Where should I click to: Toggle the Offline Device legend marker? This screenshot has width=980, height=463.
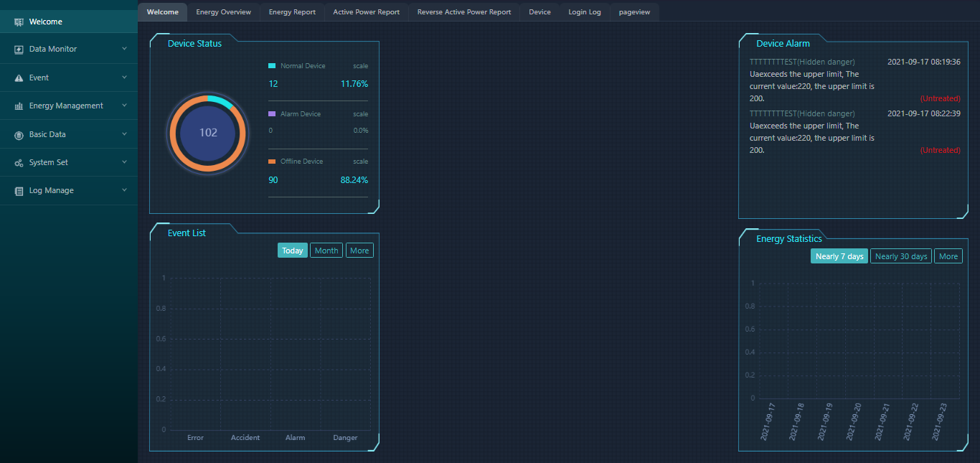(x=272, y=162)
